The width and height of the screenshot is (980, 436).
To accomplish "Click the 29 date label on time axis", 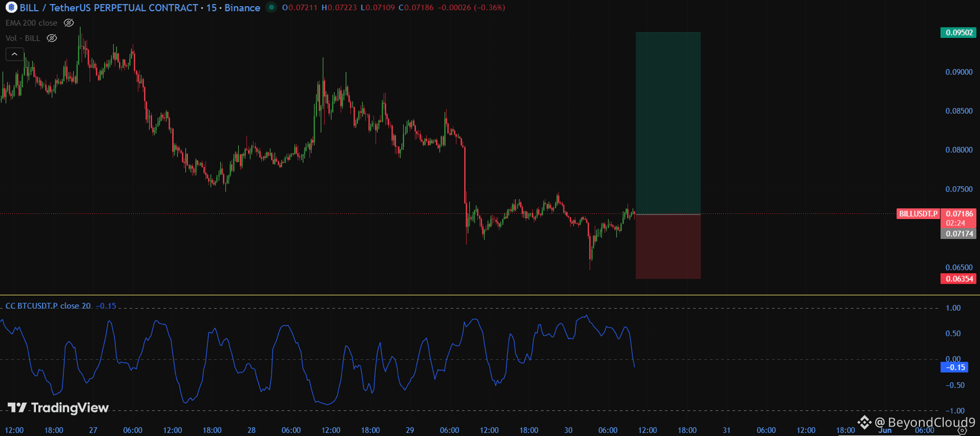I will [x=410, y=430].
